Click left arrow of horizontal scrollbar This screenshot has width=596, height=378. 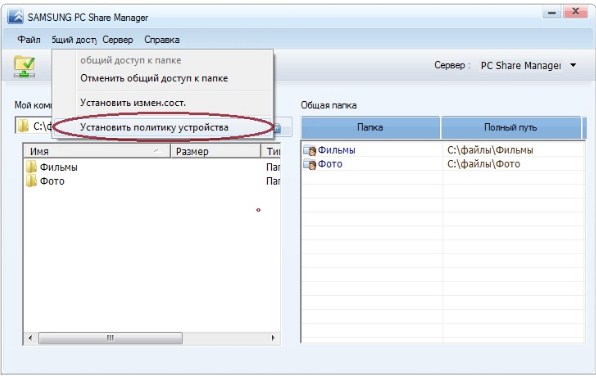30,338
